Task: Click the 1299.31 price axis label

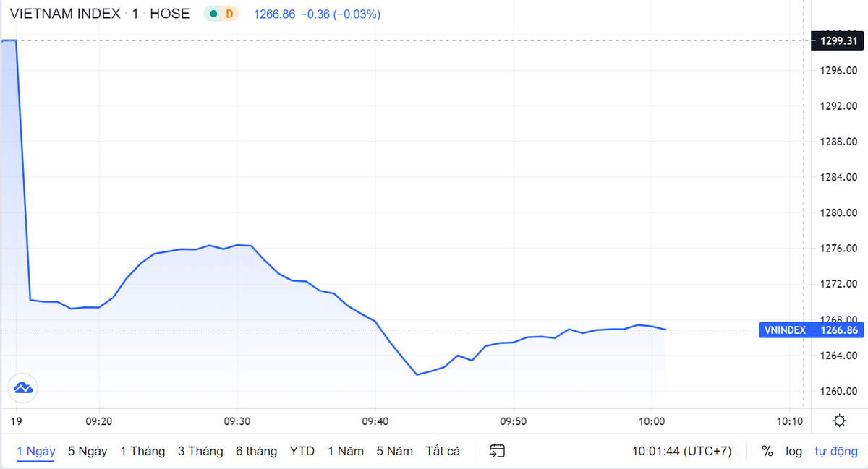Action: [838, 40]
